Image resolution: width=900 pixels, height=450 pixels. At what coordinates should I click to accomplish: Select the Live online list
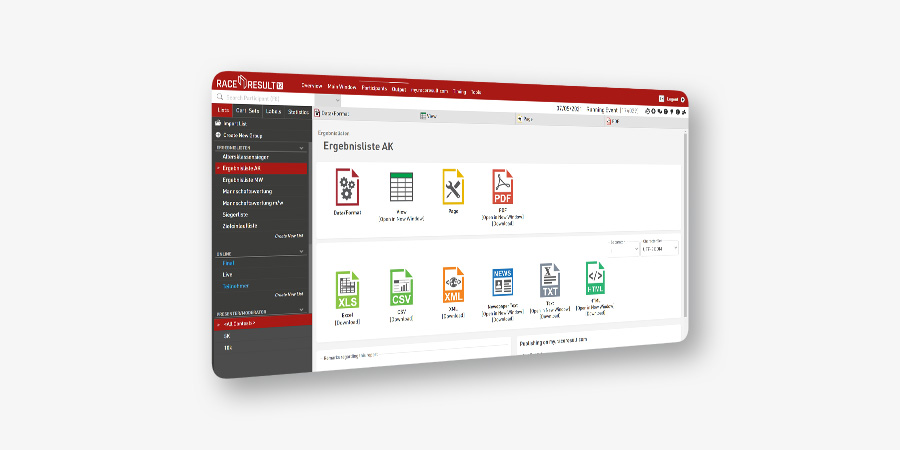(x=227, y=274)
